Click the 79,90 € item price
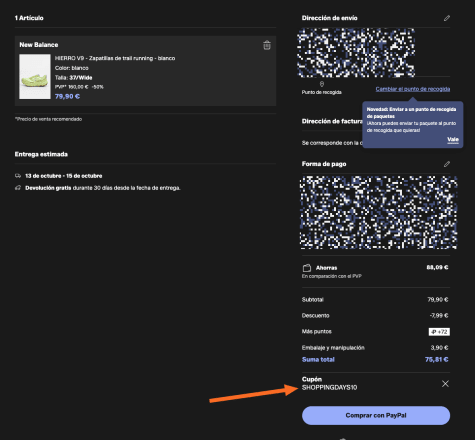 click(x=67, y=96)
